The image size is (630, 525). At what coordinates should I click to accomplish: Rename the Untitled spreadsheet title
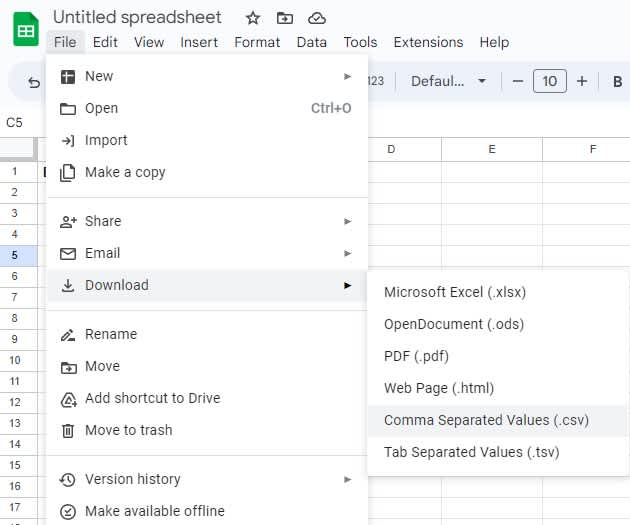coord(137,17)
